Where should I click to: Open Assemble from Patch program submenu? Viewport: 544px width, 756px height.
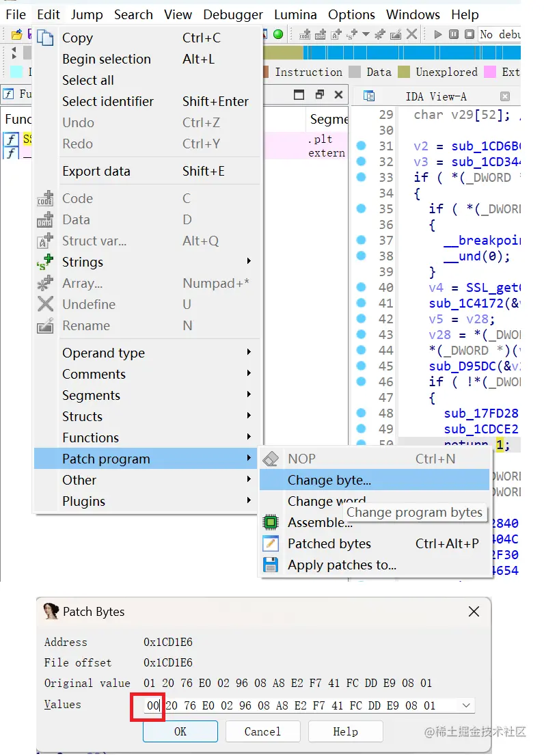click(375, 522)
